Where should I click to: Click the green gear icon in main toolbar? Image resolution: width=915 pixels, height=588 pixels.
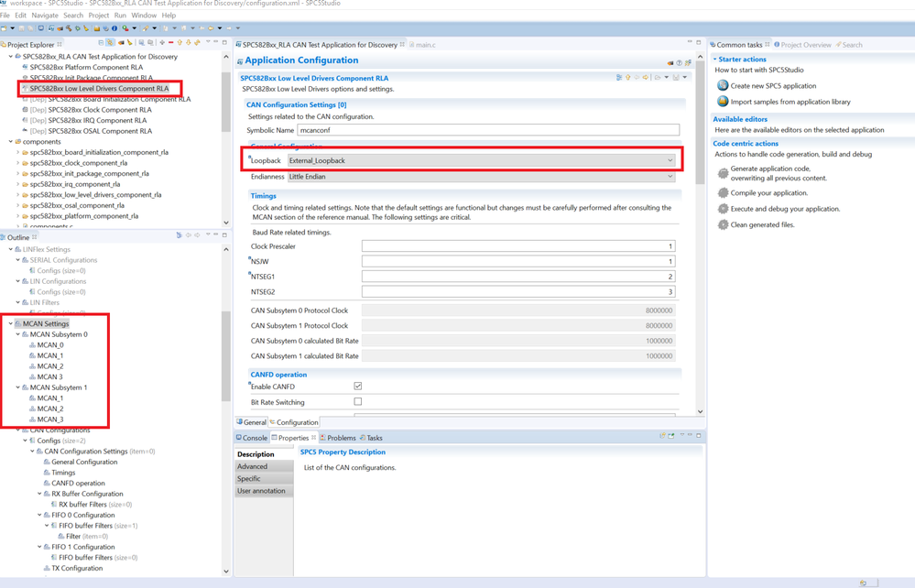point(78,28)
